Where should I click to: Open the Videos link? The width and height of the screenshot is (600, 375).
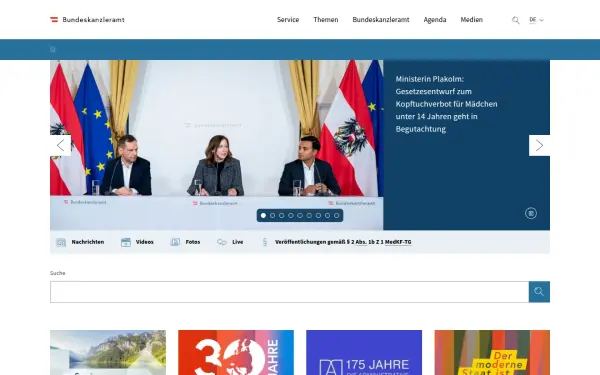point(145,242)
